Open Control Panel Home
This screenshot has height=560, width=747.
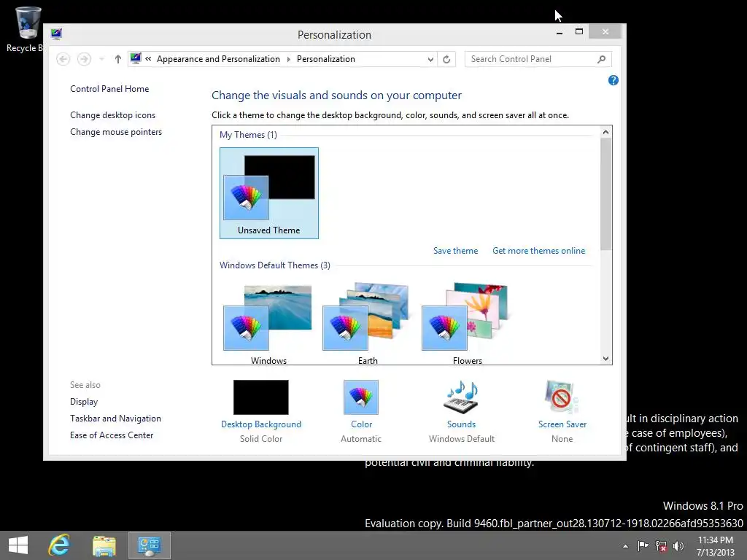[109, 89]
